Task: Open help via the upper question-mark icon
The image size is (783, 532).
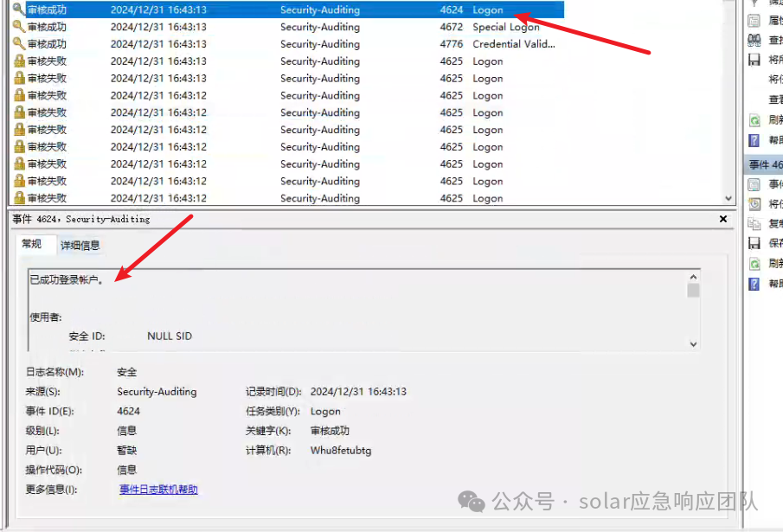Action: point(754,140)
